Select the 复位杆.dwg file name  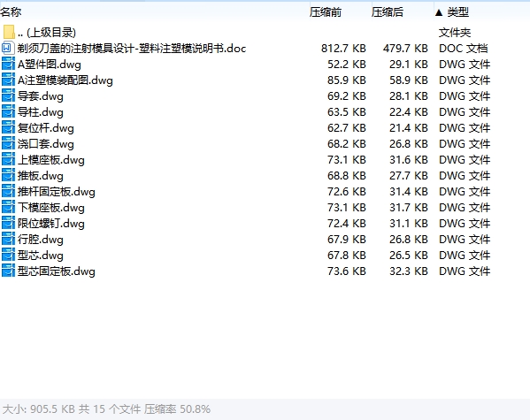[46, 128]
